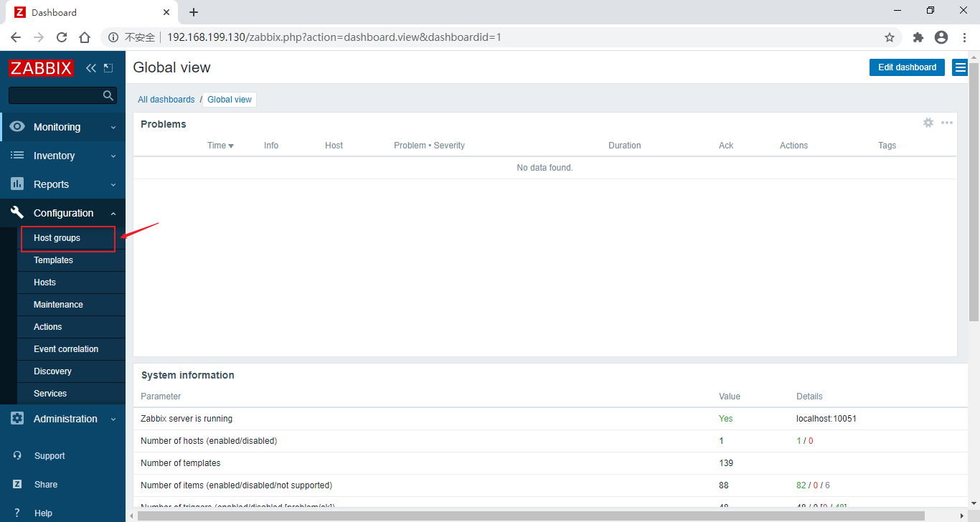The width and height of the screenshot is (980, 522).
Task: Click Edit dashboard button
Action: tap(907, 67)
